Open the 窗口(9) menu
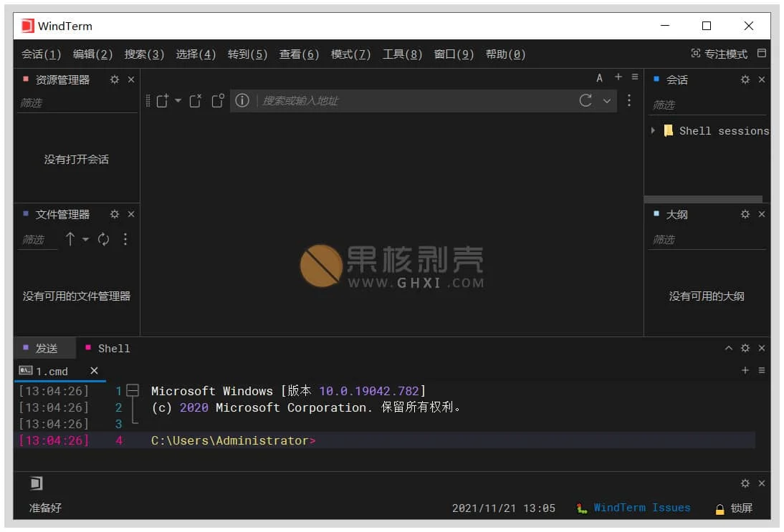Image resolution: width=784 pixels, height=532 pixels. (454, 54)
